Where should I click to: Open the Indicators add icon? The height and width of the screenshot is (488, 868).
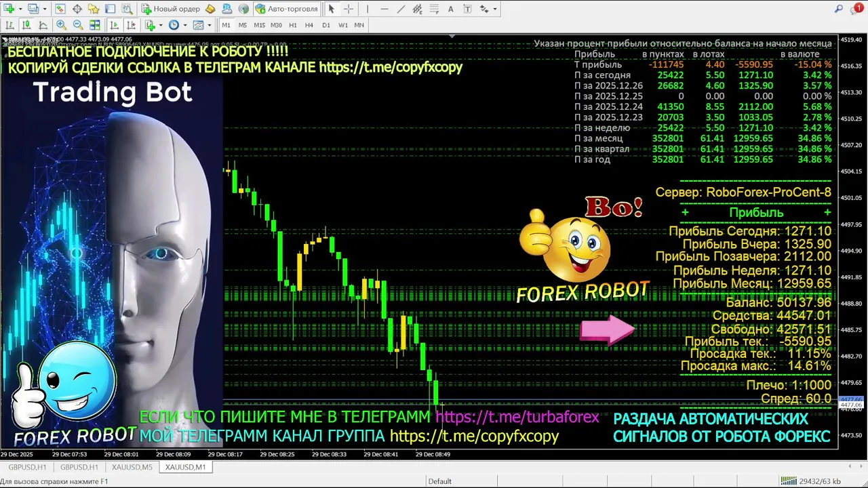(x=150, y=25)
